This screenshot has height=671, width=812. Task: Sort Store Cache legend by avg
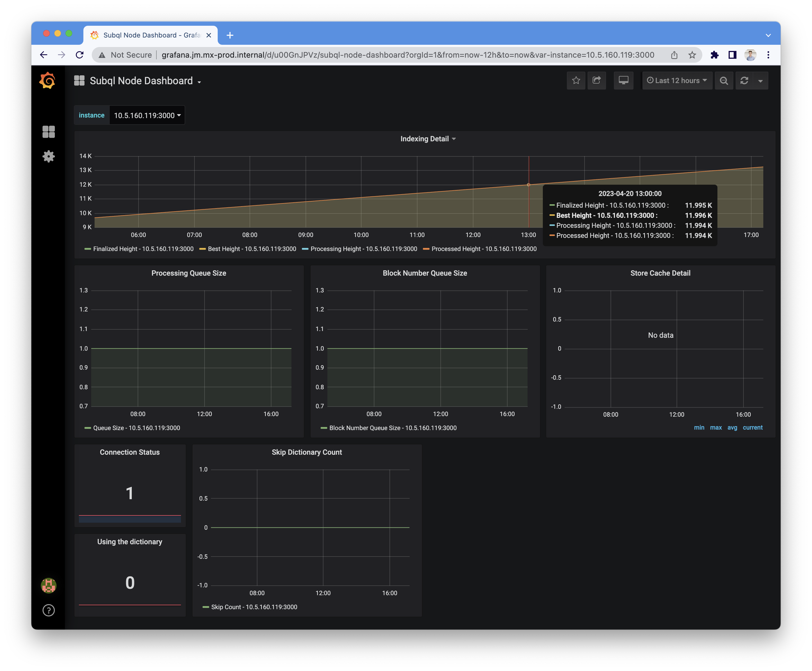click(732, 428)
